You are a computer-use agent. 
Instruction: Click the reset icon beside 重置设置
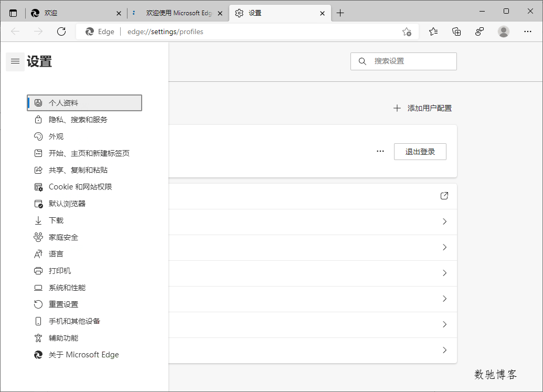(38, 304)
